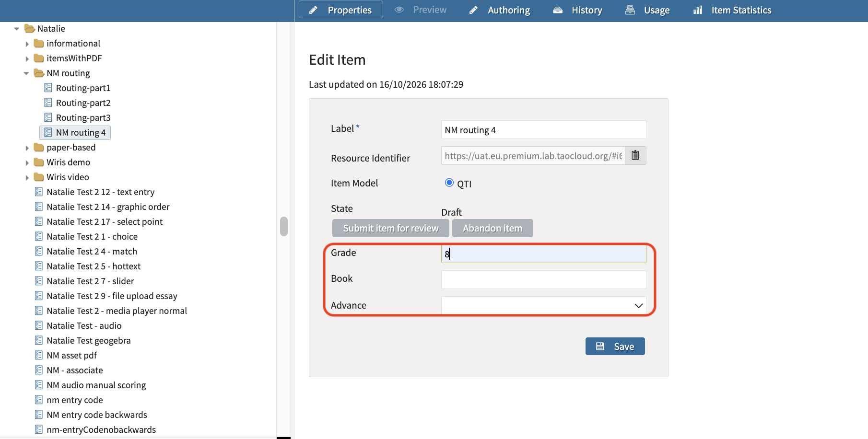Select Natalie Test 2 7 - slider item

point(90,281)
